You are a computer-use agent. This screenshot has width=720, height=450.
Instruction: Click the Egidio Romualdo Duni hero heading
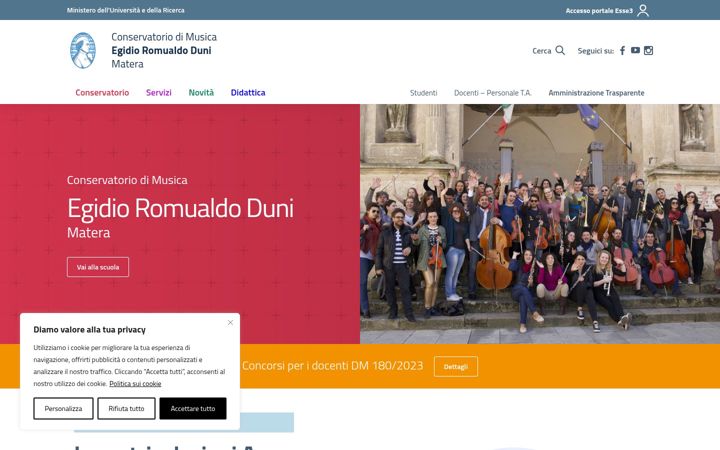(180, 208)
